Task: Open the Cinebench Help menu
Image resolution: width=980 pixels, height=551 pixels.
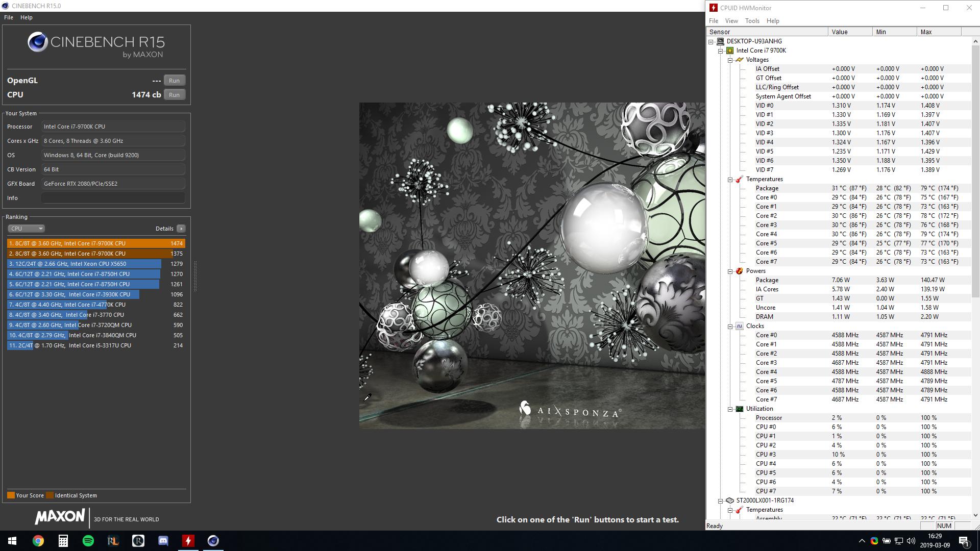Action: pyautogui.click(x=26, y=17)
